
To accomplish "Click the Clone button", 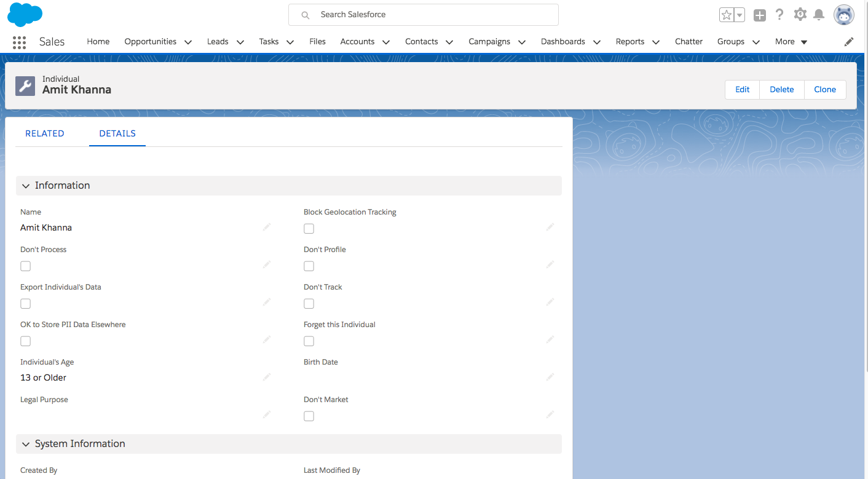I will (825, 89).
